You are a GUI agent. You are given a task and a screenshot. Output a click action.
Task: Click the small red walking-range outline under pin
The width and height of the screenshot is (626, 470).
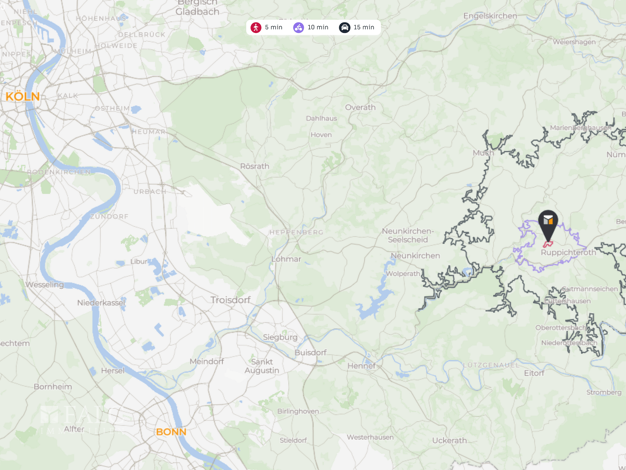548,244
